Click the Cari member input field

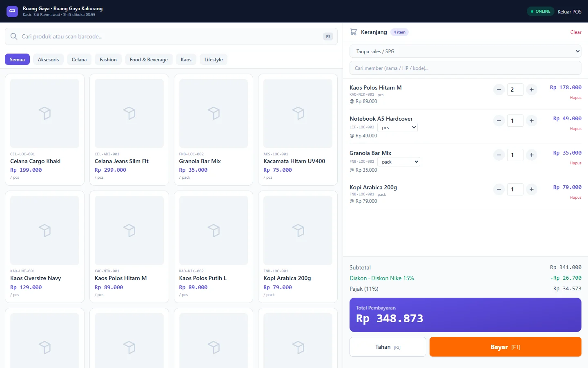click(x=465, y=68)
